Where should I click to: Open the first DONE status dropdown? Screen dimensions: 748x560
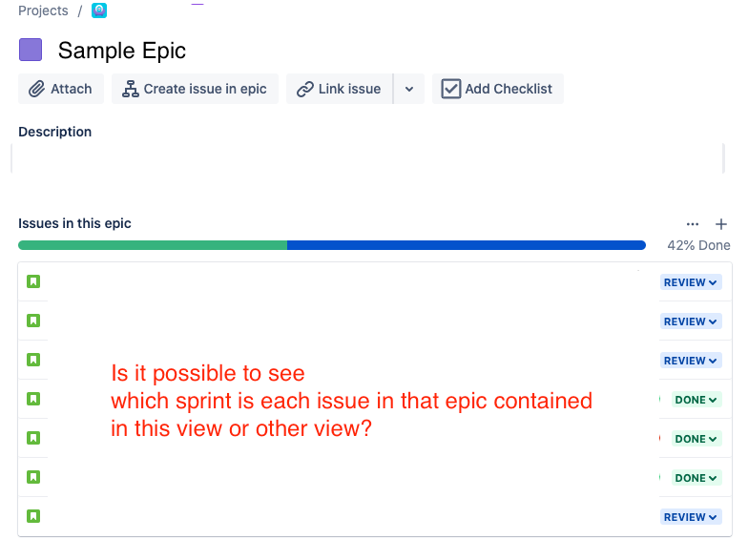(x=696, y=399)
